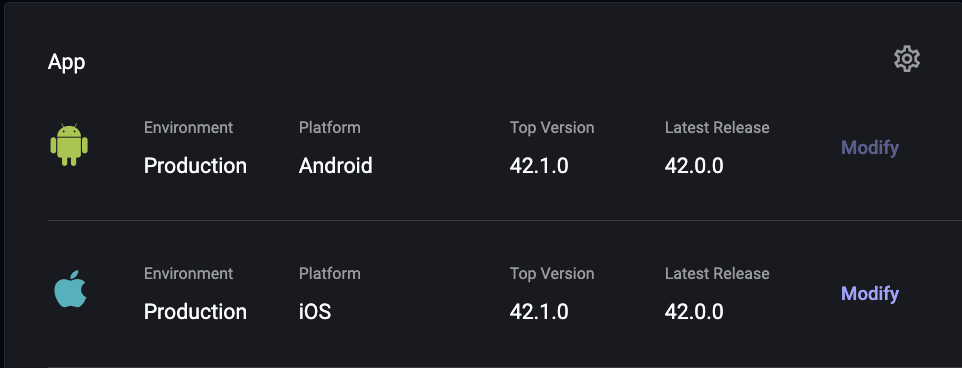Click Modify for the iOS row

click(x=869, y=294)
